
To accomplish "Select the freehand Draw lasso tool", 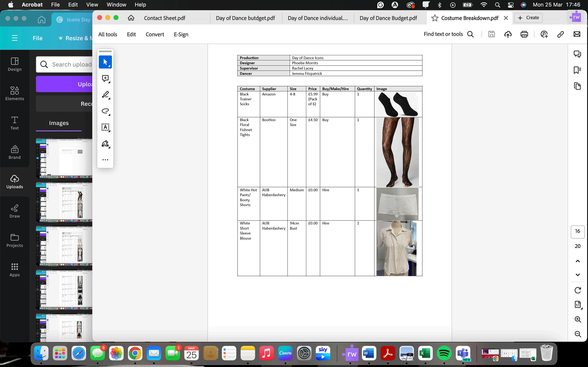I will pyautogui.click(x=105, y=111).
